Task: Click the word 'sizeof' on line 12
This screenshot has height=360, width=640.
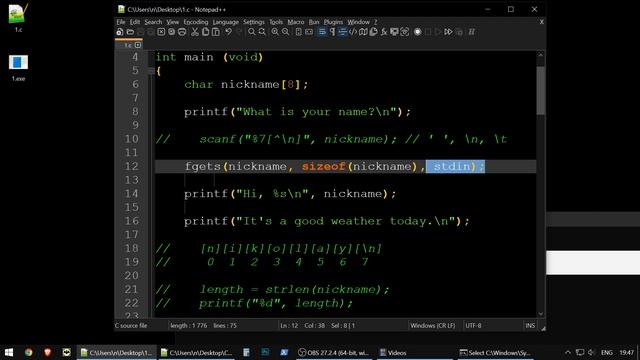Action: tap(324, 167)
